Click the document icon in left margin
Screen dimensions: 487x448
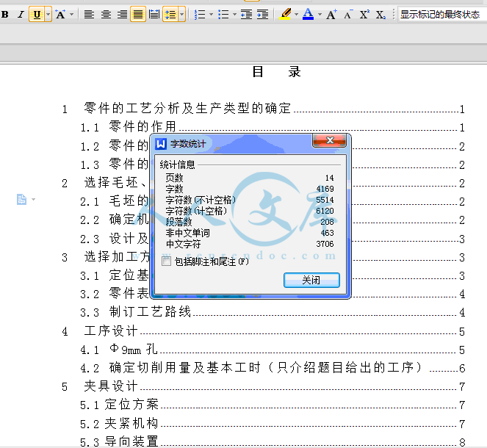click(x=21, y=199)
